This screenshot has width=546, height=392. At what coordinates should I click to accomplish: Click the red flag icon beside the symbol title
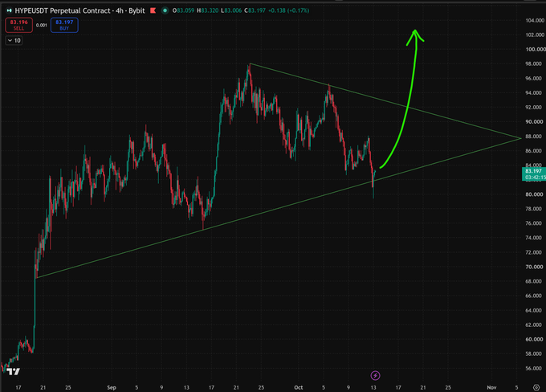(x=153, y=10)
